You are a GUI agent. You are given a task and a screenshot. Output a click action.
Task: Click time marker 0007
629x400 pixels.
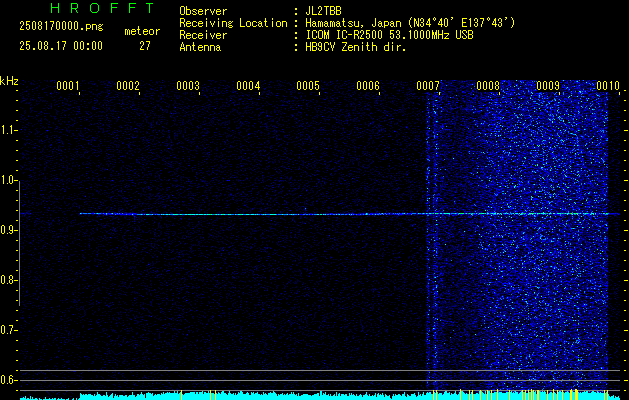coord(428,86)
